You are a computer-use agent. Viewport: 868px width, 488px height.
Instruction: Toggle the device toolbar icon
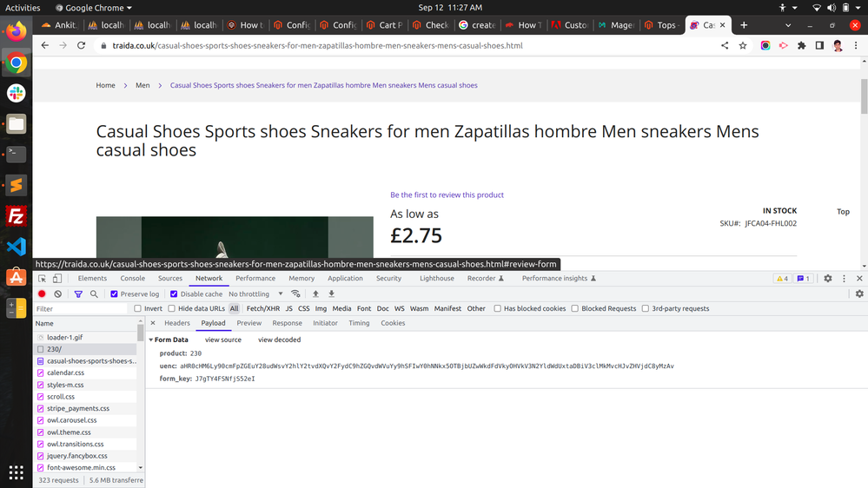click(x=57, y=279)
